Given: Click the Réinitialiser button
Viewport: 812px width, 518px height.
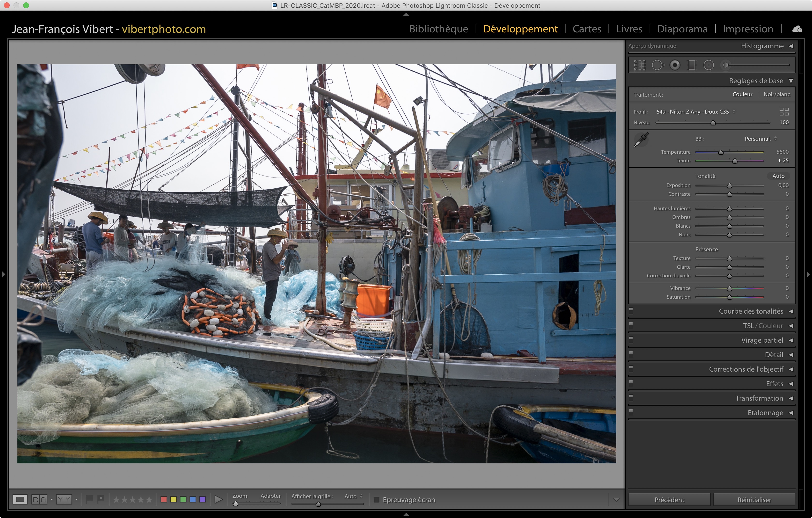Looking at the screenshot, I should [754, 499].
